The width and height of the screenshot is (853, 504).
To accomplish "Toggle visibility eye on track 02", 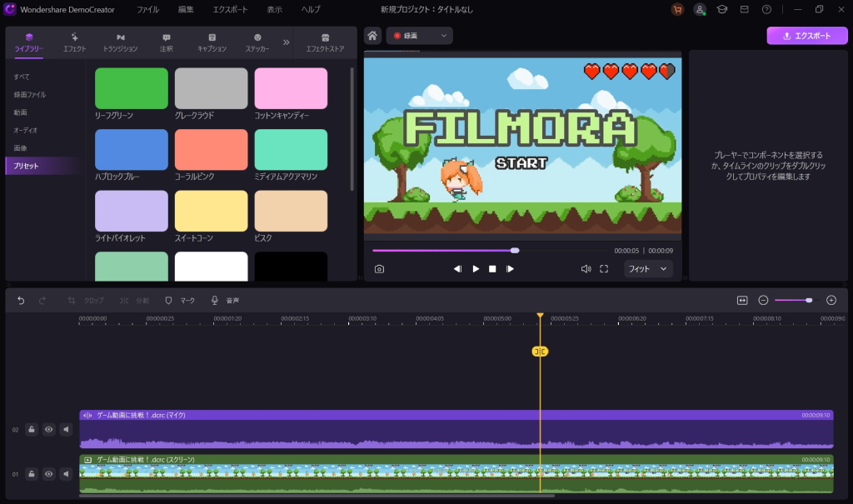I will [49, 430].
